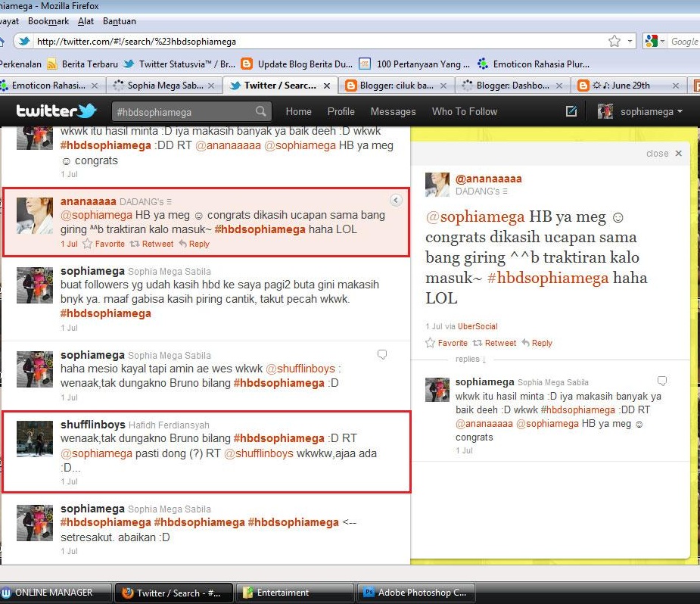Click the bookmark star in the address bar

[x=614, y=41]
